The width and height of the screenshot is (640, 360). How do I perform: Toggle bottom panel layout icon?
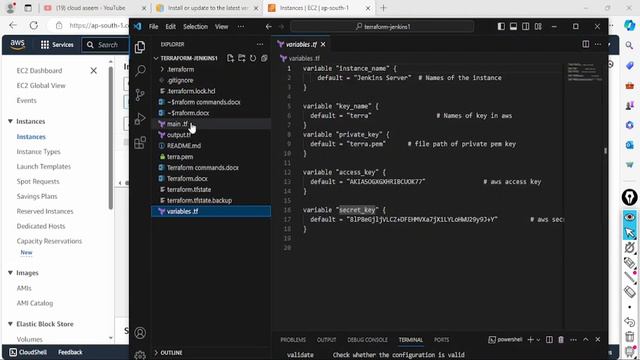click(x=513, y=27)
